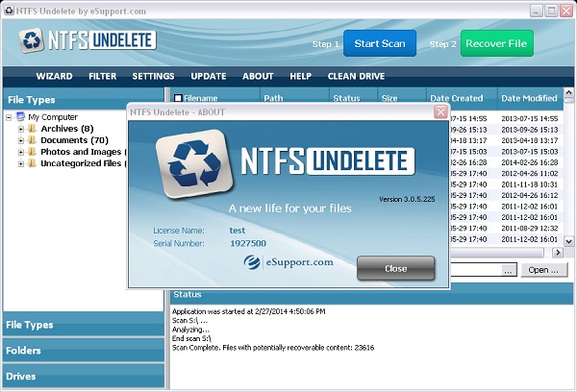Screen dimensions: 577x392
Task: Click the Documents folder icon
Action: click(33, 139)
